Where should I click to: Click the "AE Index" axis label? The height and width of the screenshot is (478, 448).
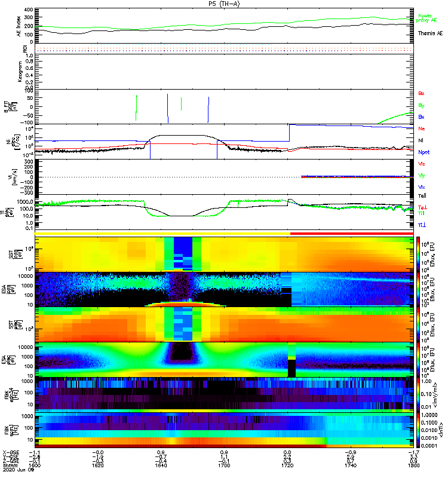pos(19,26)
